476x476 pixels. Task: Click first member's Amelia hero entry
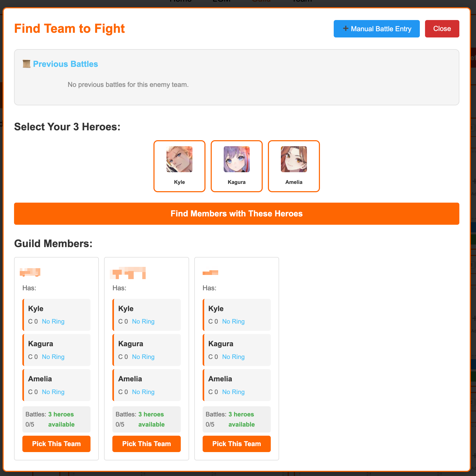56,385
